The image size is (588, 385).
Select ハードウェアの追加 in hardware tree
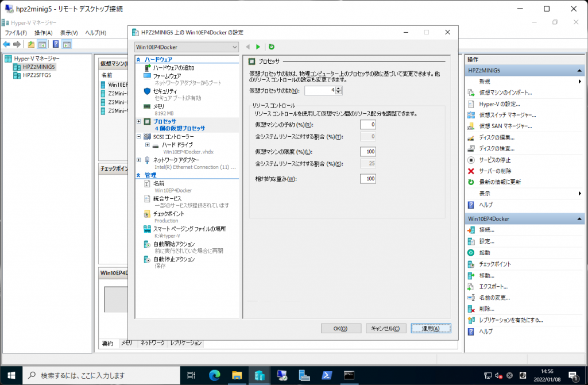coord(173,68)
